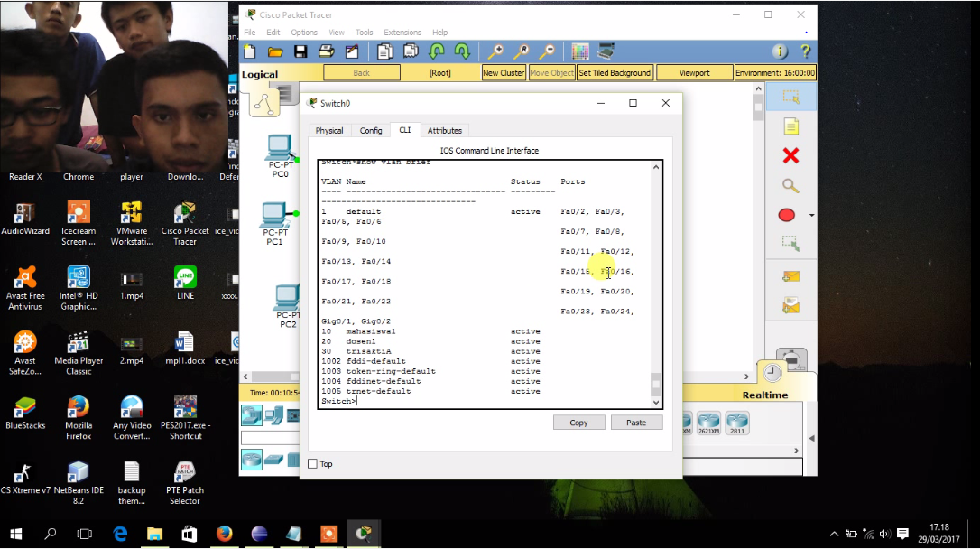Redo with the right green arrow
980x549 pixels.
click(462, 51)
